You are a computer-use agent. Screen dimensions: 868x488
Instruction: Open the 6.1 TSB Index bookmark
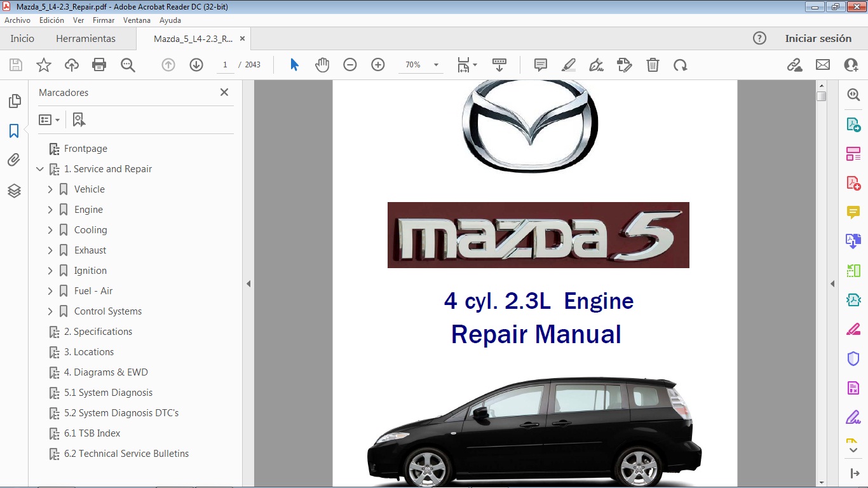[91, 433]
